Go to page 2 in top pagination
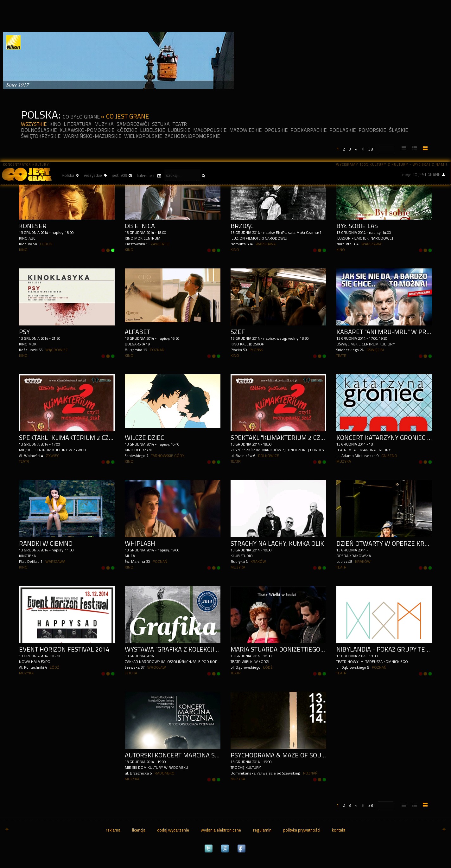Image resolution: width=451 pixels, height=868 pixels. click(x=344, y=149)
